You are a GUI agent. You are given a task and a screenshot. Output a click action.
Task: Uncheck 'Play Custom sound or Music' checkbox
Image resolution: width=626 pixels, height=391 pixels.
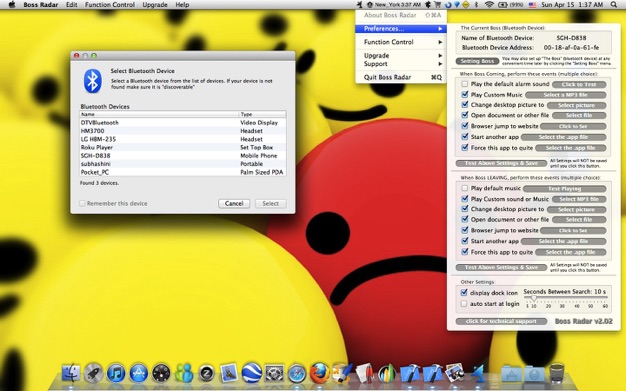pos(464,198)
